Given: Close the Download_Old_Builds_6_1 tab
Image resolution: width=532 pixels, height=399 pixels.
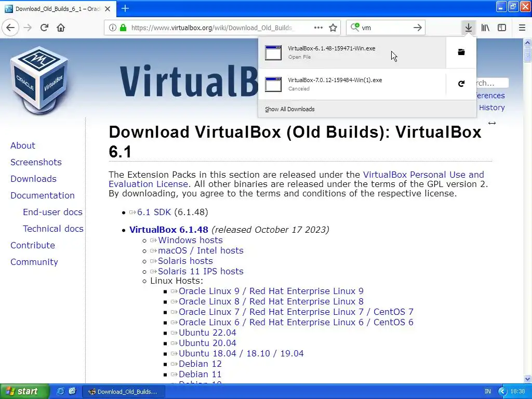Looking at the screenshot, I should (107, 9).
